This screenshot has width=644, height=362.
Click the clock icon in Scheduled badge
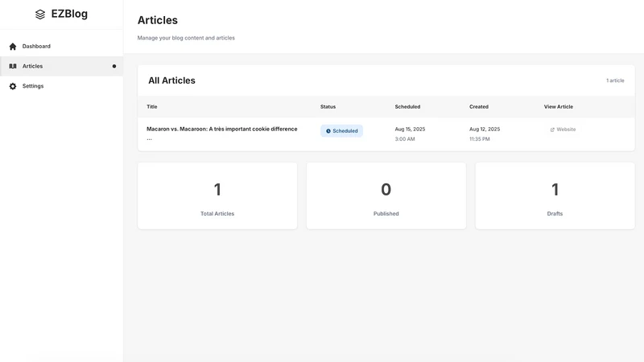tap(328, 131)
